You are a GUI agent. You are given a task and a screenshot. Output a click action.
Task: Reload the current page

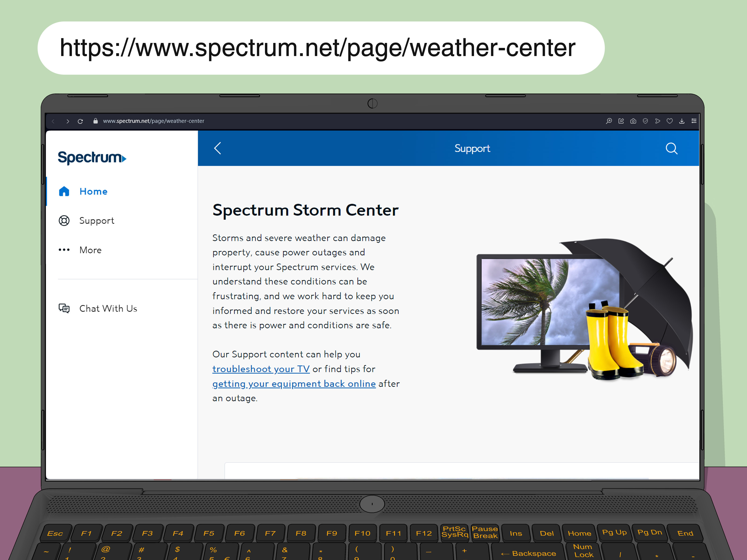[80, 121]
